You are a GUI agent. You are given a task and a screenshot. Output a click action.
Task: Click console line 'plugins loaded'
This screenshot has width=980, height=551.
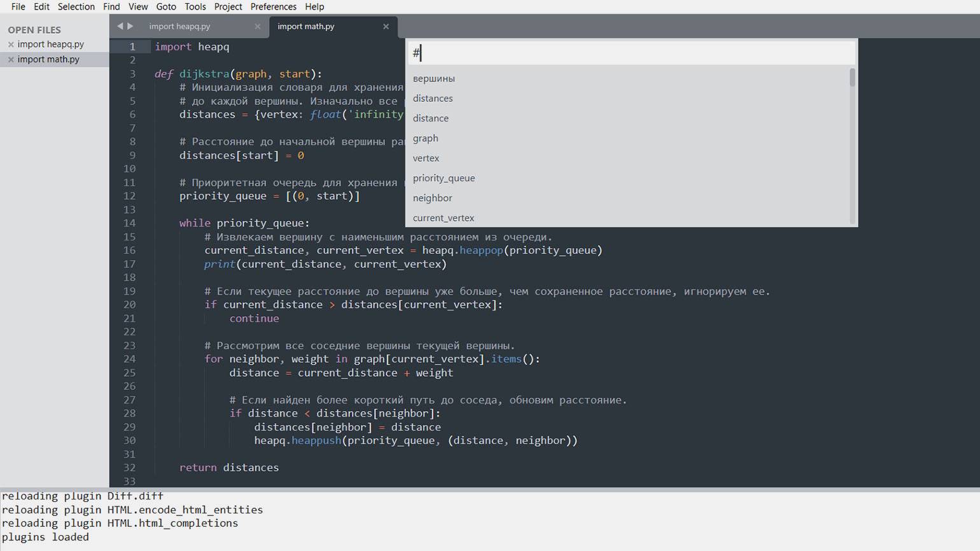tap(46, 537)
